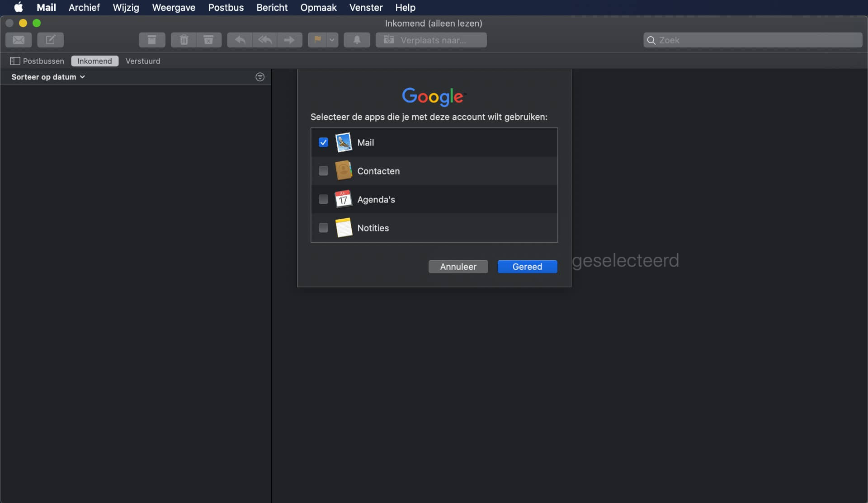
Task: Reply all with the double arrow icon
Action: [x=265, y=40]
